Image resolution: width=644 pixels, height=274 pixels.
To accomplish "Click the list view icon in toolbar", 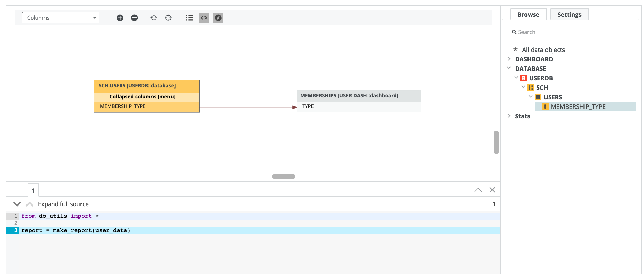I will 190,18.
